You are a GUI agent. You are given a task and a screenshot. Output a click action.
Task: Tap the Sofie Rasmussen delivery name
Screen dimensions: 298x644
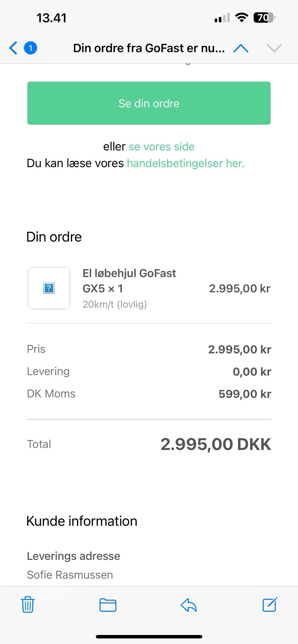(x=70, y=575)
